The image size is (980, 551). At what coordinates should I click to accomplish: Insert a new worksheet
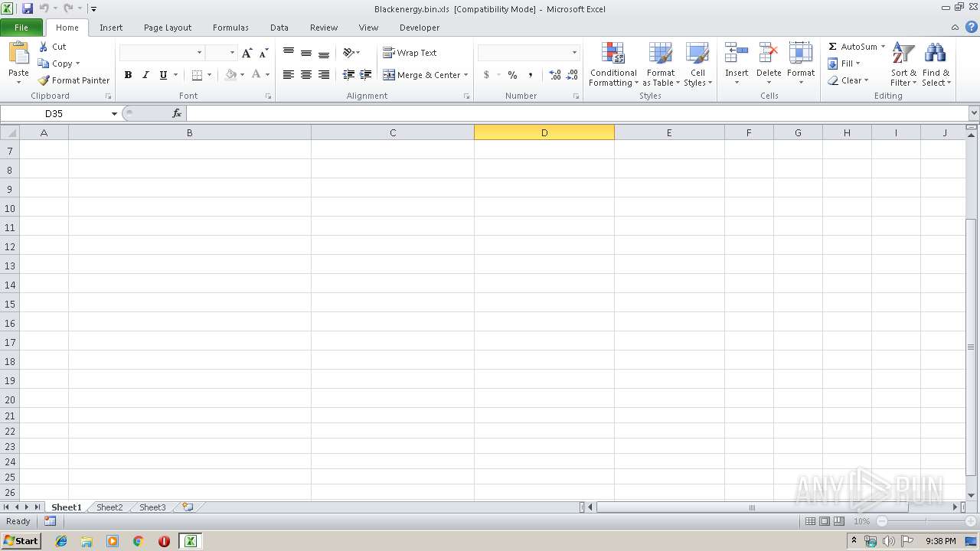(x=187, y=507)
